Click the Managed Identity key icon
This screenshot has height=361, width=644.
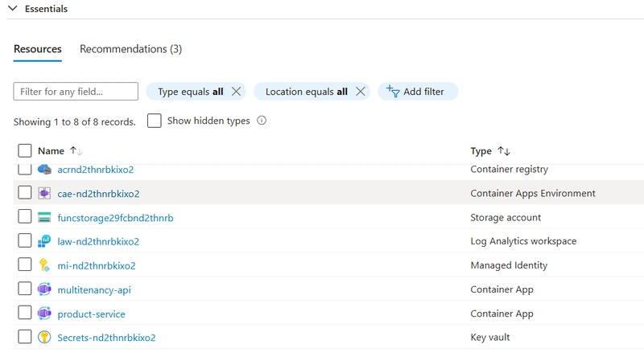[44, 265]
